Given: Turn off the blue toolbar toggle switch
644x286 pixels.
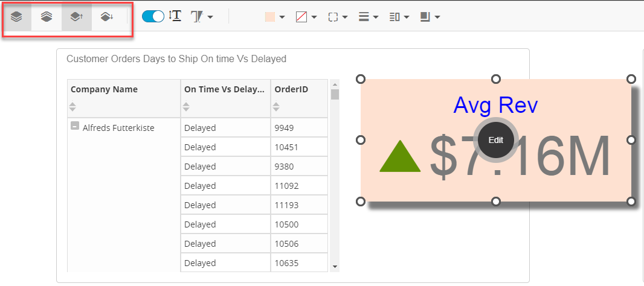Looking at the screenshot, I should tap(153, 17).
